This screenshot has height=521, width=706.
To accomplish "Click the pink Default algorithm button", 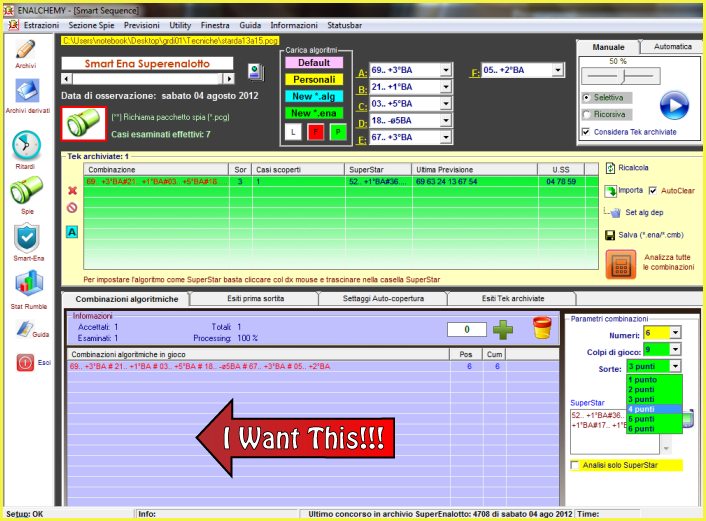I will pyautogui.click(x=314, y=63).
